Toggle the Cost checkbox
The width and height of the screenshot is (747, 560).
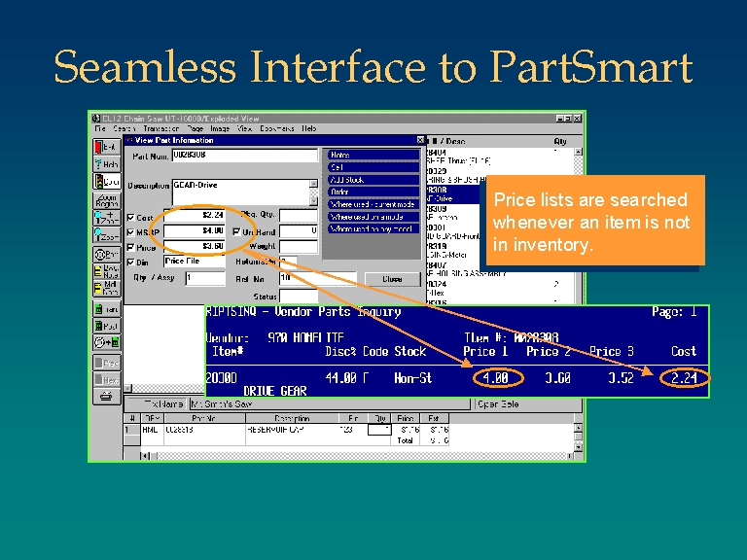click(131, 217)
